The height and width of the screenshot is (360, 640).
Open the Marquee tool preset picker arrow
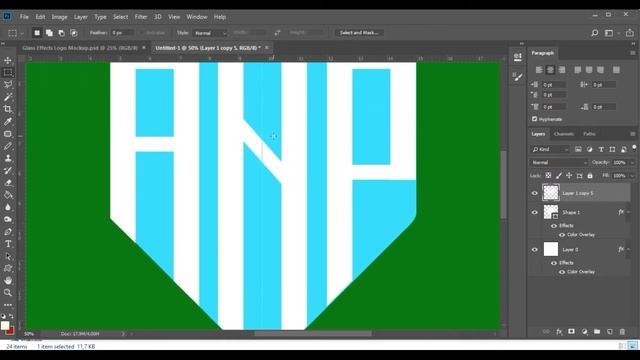(22, 33)
